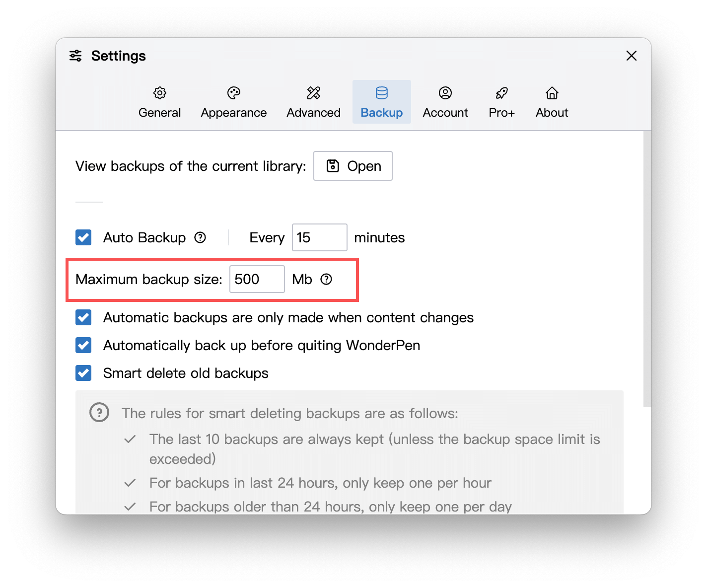Click 'View backups of the current library:' label
Screen dimensions: 707x588
coord(191,166)
